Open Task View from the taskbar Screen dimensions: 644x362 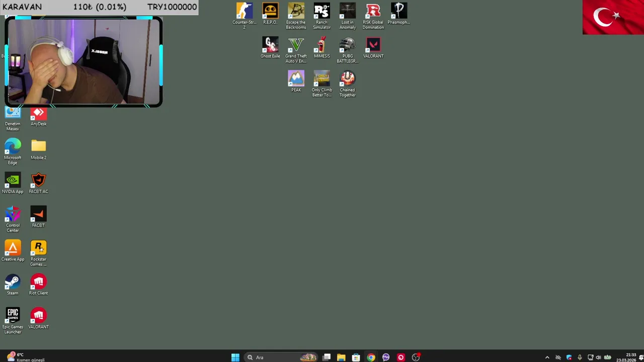327,357
